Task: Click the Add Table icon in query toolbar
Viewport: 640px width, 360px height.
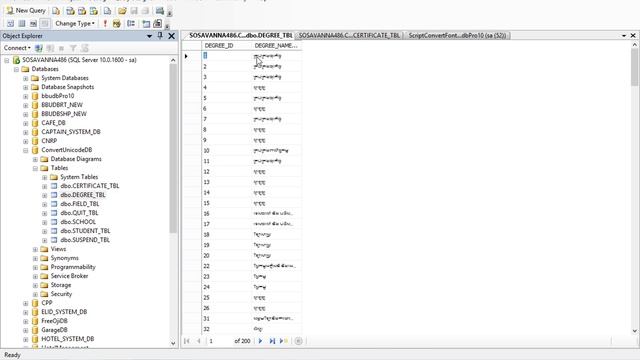Action: (x=146, y=24)
